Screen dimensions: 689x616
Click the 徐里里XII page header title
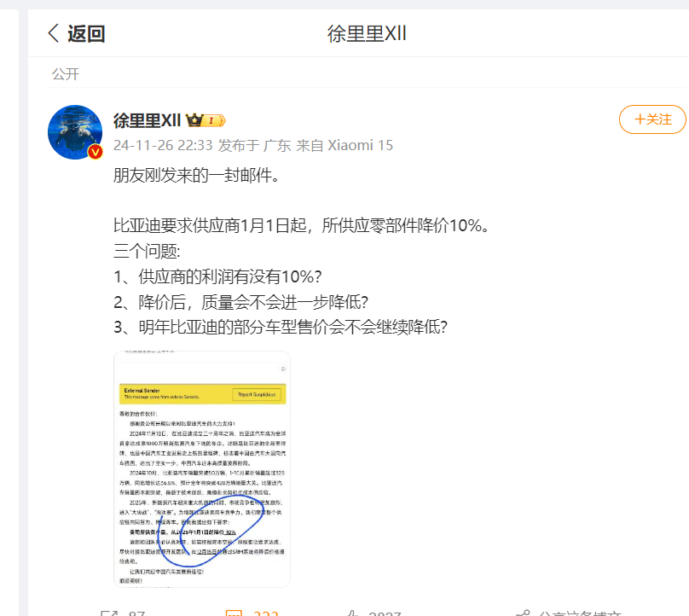(x=367, y=33)
